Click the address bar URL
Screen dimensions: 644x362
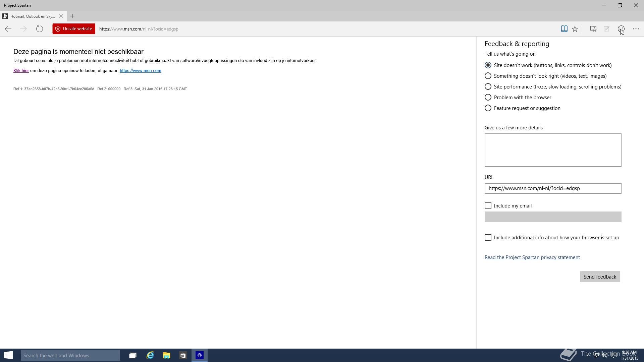(139, 29)
